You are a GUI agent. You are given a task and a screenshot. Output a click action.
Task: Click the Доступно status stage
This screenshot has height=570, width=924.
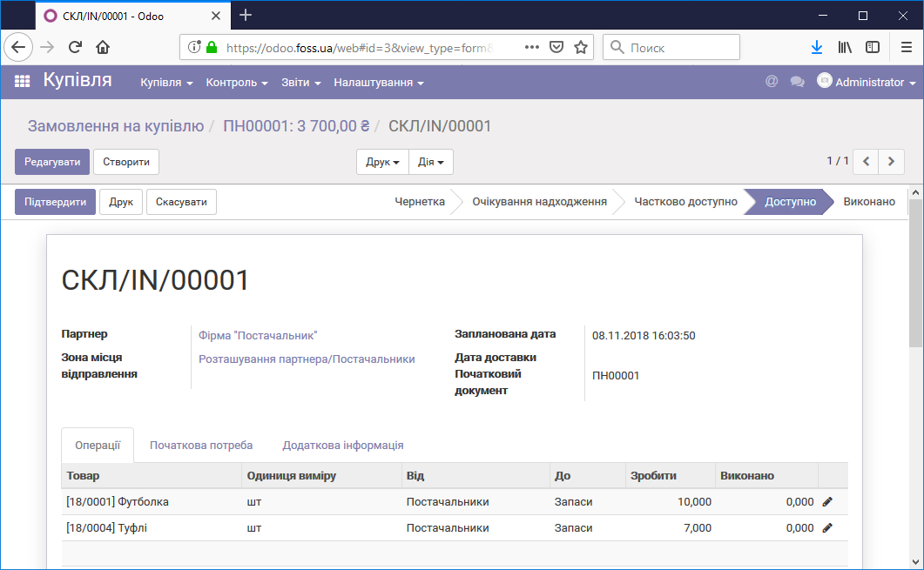tap(790, 201)
